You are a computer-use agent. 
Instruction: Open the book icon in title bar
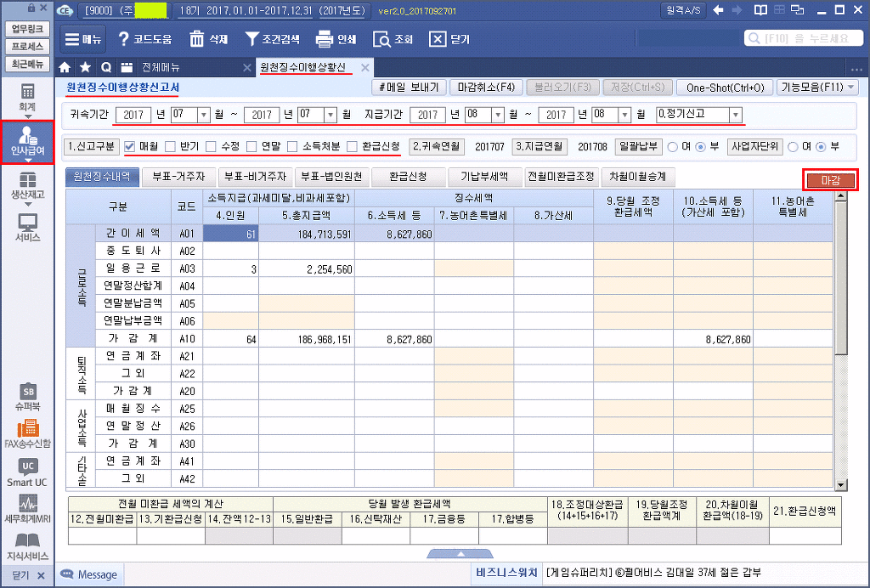[760, 10]
